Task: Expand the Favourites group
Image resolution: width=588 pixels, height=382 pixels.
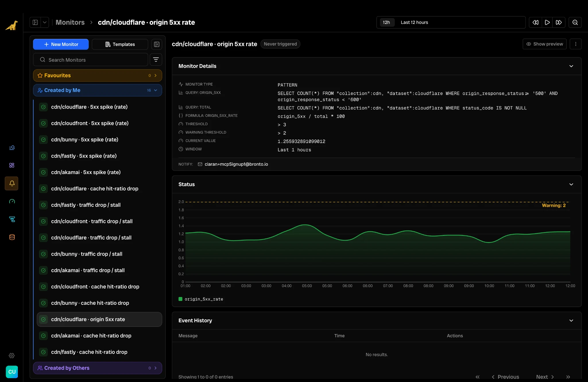Action: 98,76
